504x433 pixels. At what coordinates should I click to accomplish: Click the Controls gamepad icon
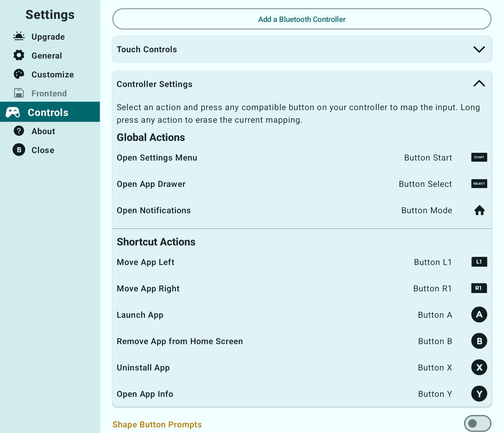pos(13,112)
